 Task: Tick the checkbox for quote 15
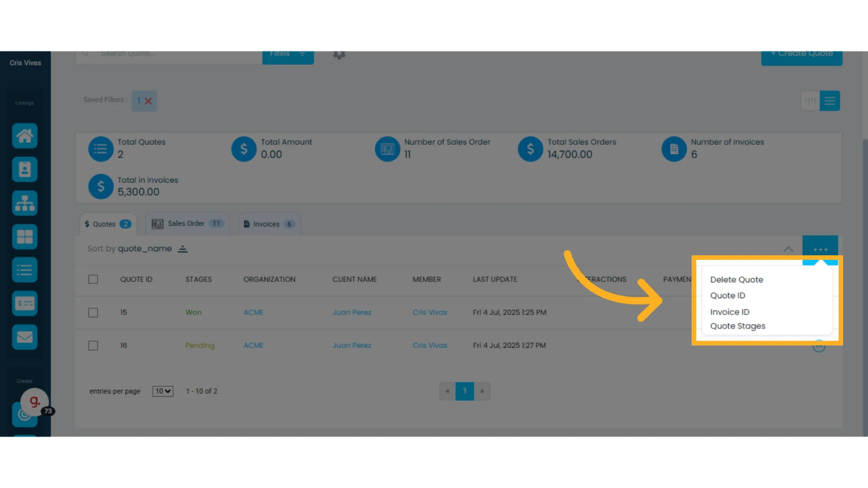click(93, 312)
